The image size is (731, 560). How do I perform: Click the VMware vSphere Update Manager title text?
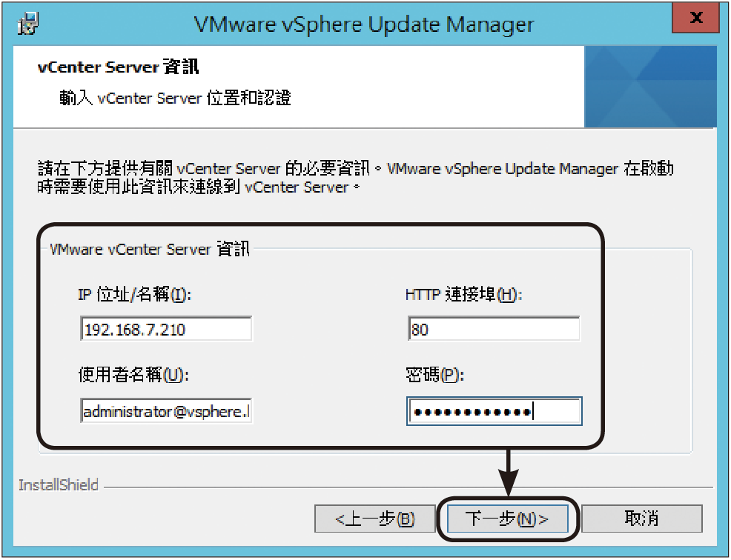[x=364, y=24]
